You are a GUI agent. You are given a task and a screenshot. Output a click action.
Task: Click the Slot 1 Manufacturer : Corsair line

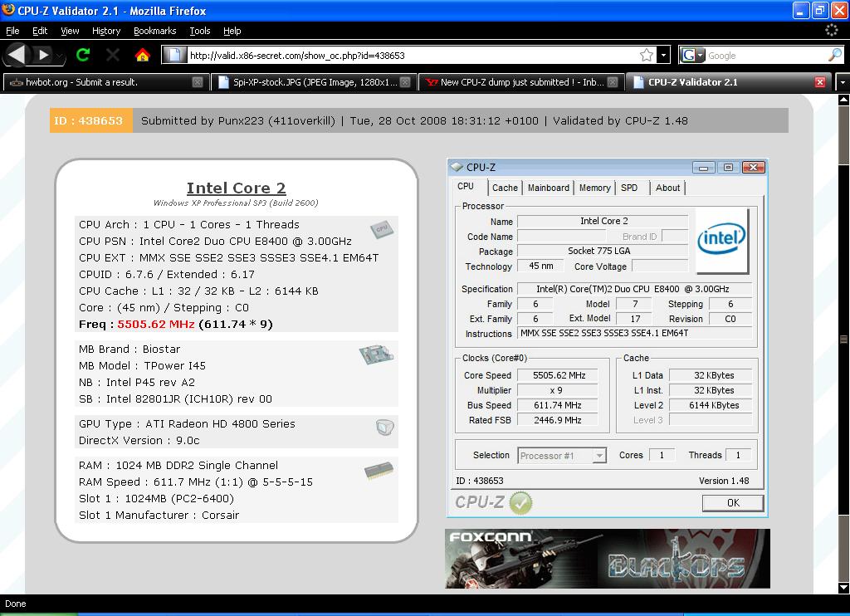[159, 516]
